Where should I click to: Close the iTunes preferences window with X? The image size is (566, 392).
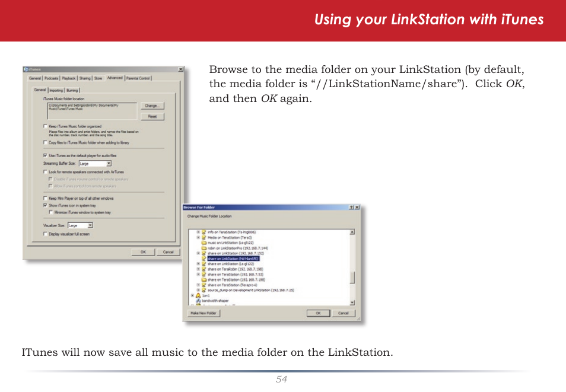pyautogui.click(x=180, y=69)
